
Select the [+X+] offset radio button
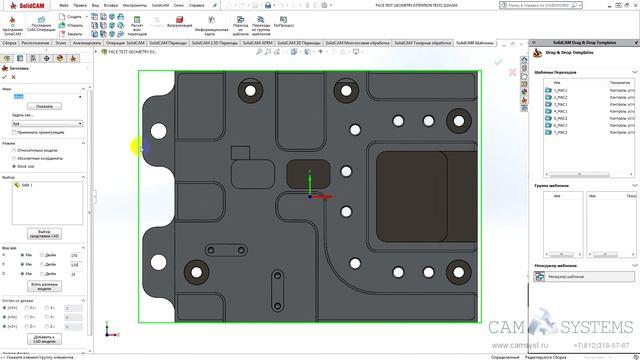pos(4,308)
